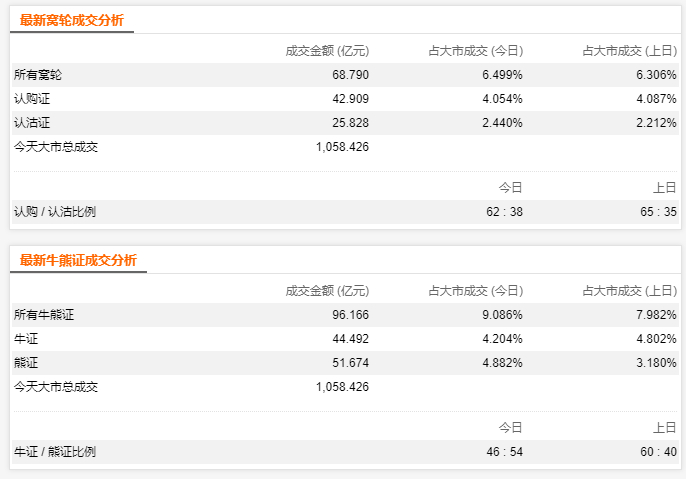Click the 68.790 turnover value
Viewport: 686px width, 479px height.
pos(350,75)
